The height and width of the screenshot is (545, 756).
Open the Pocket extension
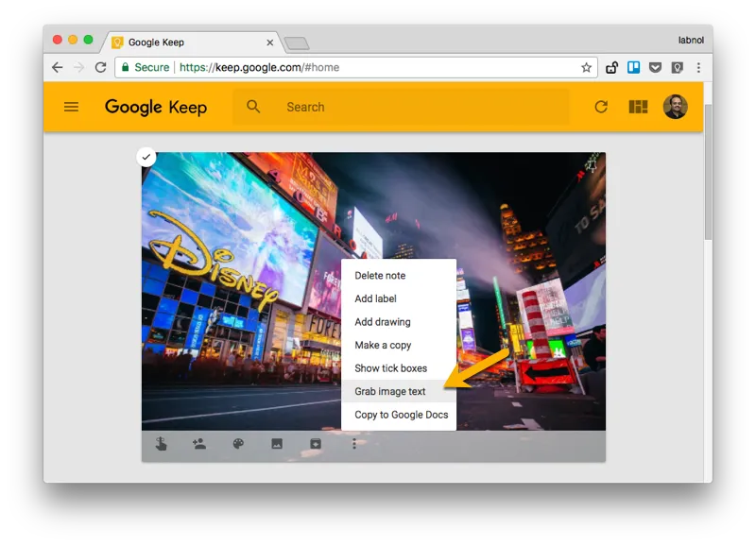point(656,67)
